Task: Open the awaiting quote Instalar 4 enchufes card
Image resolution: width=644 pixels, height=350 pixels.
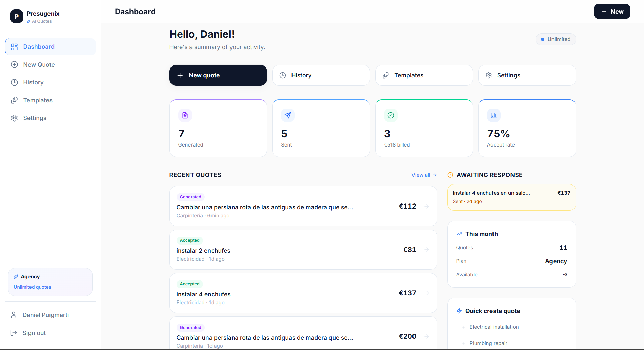Action: (x=512, y=197)
